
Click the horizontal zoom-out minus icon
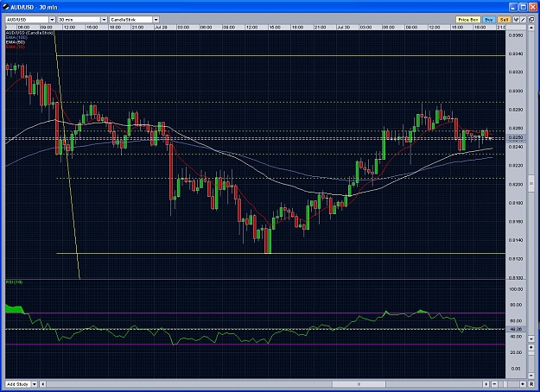click(x=494, y=384)
